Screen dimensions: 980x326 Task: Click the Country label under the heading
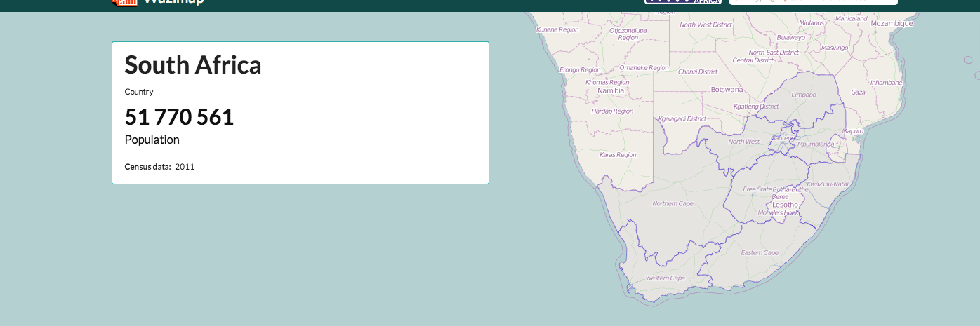(139, 92)
